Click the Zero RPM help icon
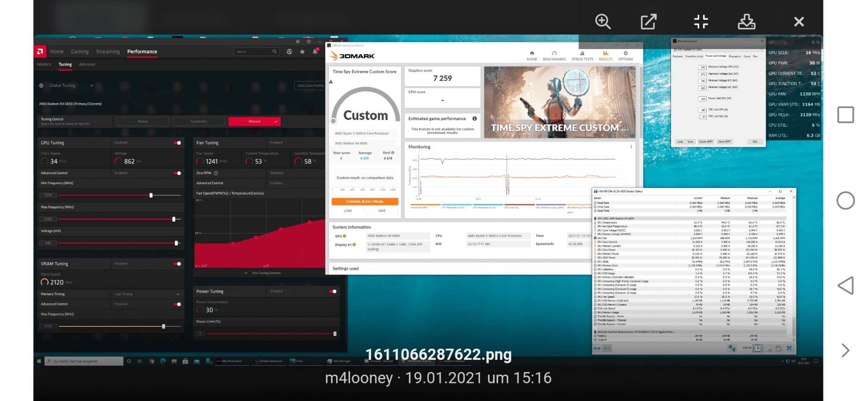868x401 pixels. (216, 173)
